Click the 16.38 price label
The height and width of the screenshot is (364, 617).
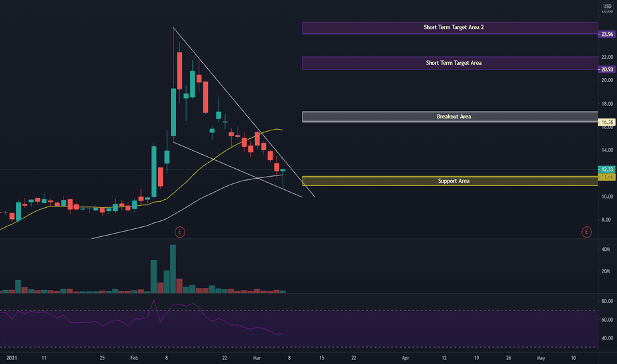point(606,122)
